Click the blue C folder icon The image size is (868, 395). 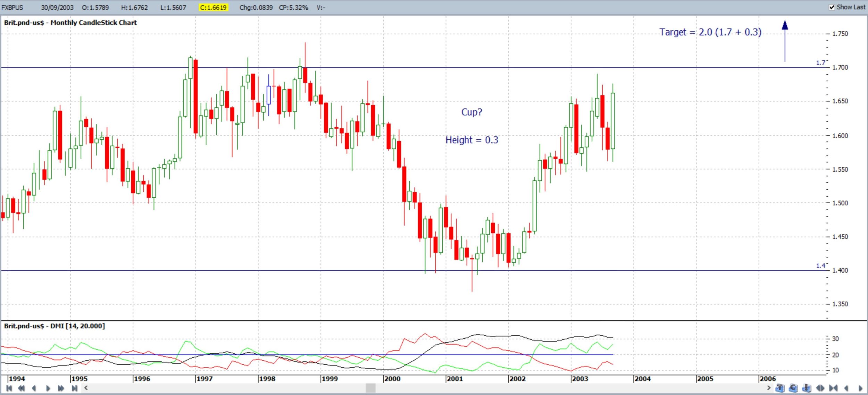(x=793, y=388)
